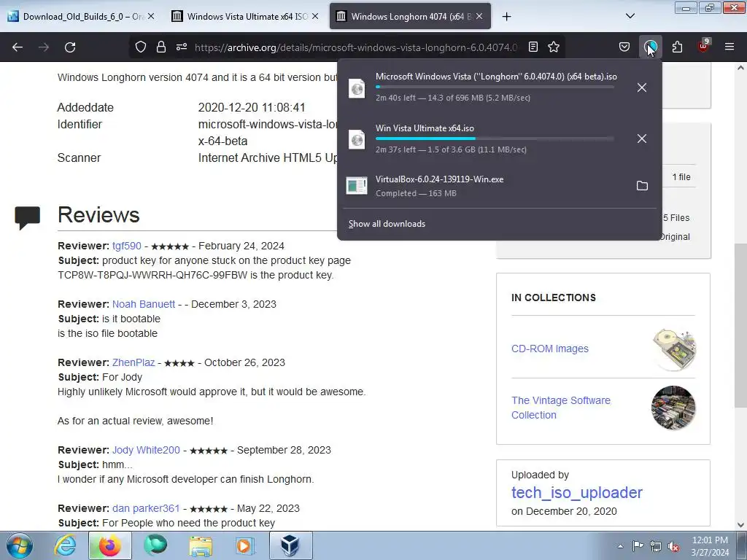The width and height of the screenshot is (747, 560).
Task: Click the Addeddate value 2020-12-20 11:08:41
Action: [252, 108]
